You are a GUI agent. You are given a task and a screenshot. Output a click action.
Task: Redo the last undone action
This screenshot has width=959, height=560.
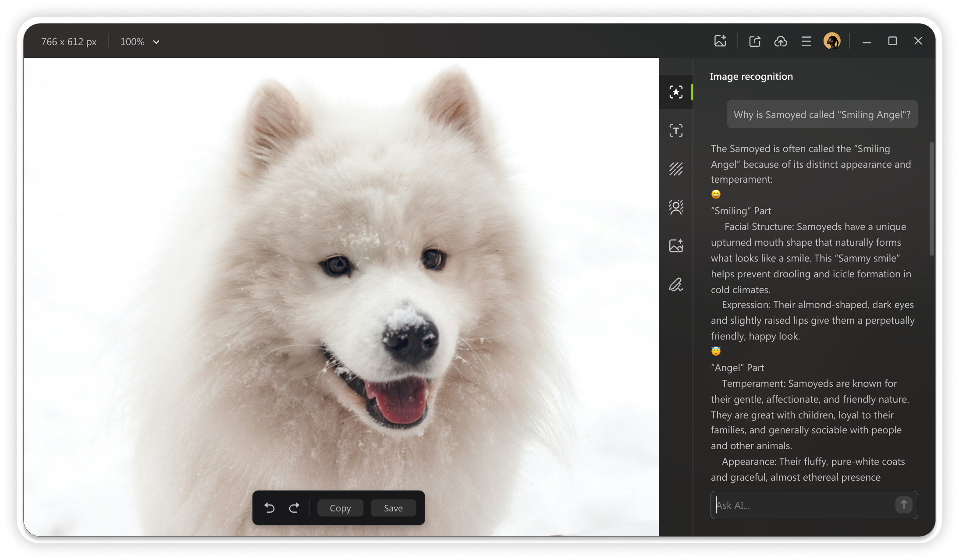294,508
